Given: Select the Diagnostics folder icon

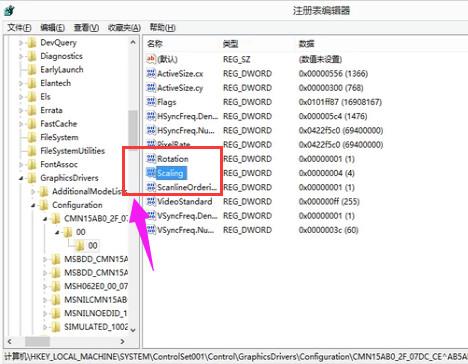Looking at the screenshot, I should (x=32, y=56).
